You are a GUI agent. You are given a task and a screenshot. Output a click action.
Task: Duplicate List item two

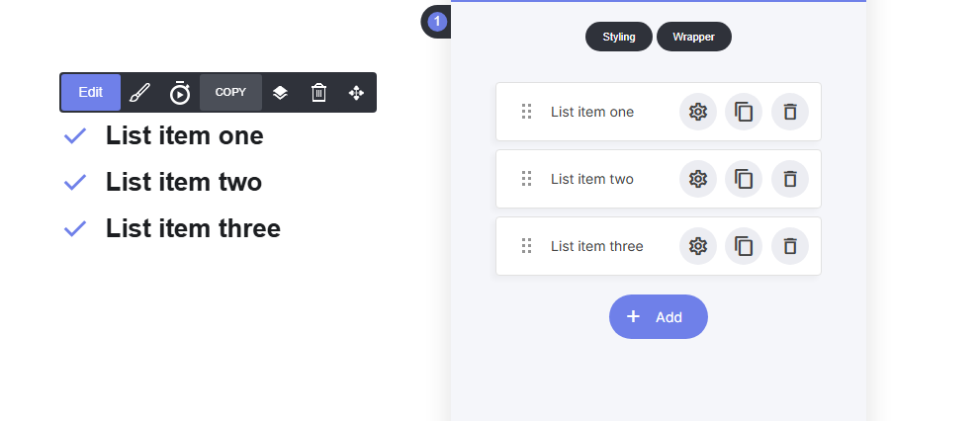(x=743, y=179)
